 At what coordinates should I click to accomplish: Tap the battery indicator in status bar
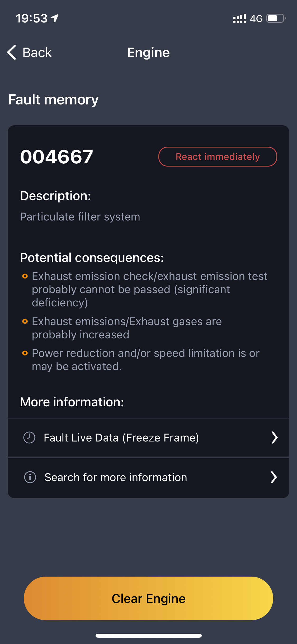(276, 19)
